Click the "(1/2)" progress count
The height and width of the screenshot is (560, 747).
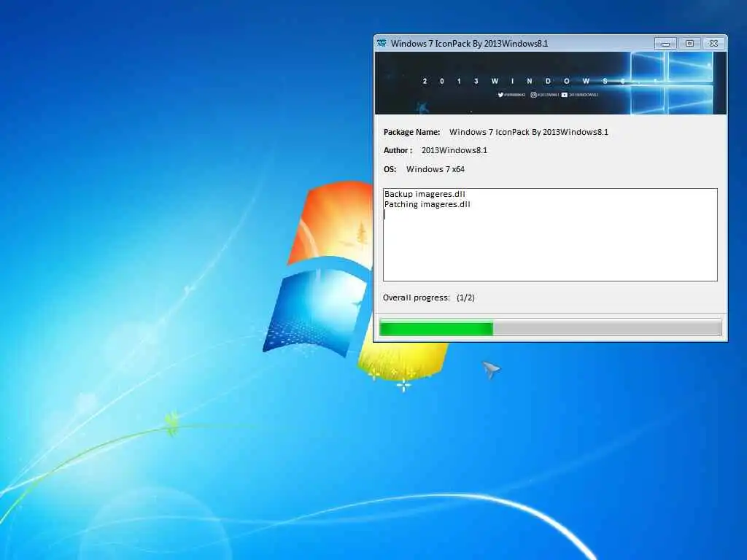(465, 297)
